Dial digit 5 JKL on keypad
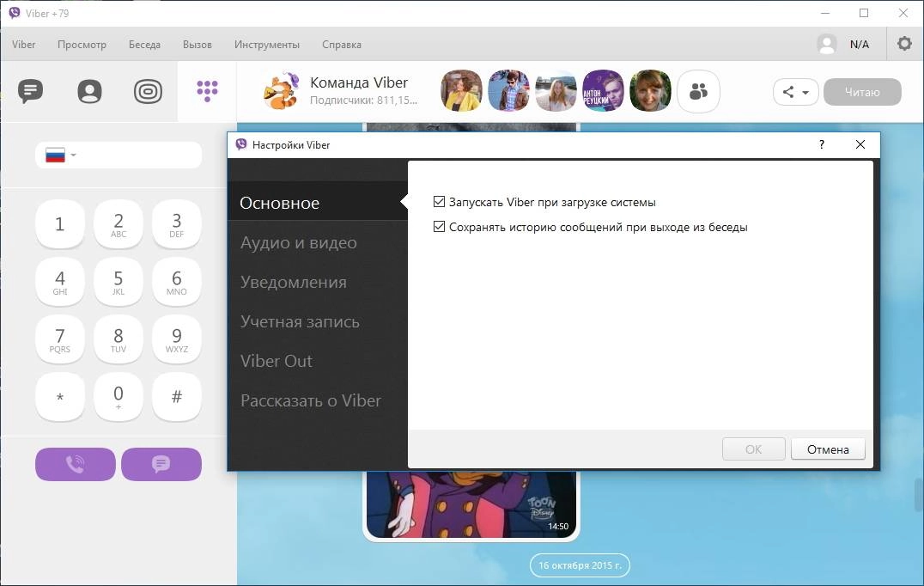The width and height of the screenshot is (924, 586). click(119, 282)
